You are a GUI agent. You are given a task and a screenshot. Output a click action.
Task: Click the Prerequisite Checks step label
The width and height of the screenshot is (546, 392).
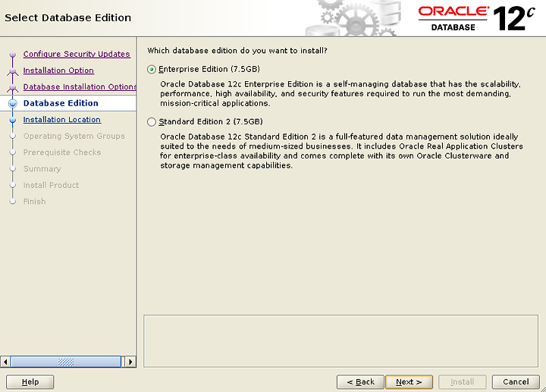coord(62,152)
